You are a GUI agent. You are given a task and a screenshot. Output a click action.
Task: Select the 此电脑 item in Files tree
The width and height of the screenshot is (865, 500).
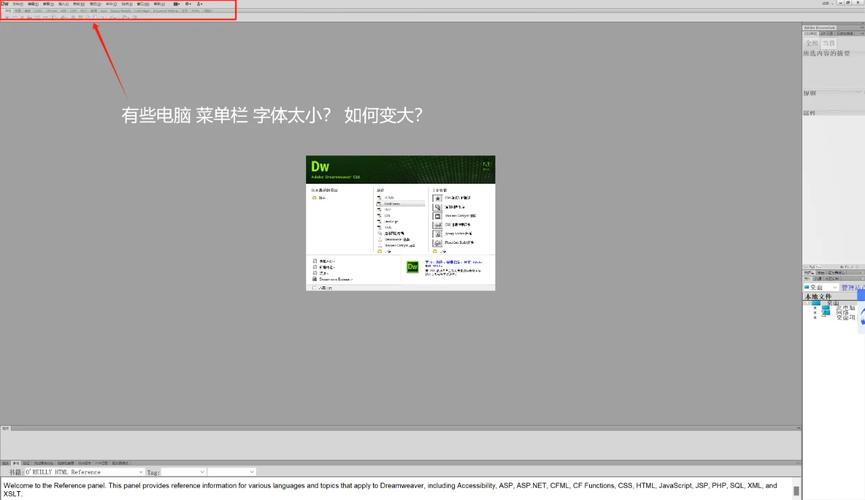click(846, 308)
